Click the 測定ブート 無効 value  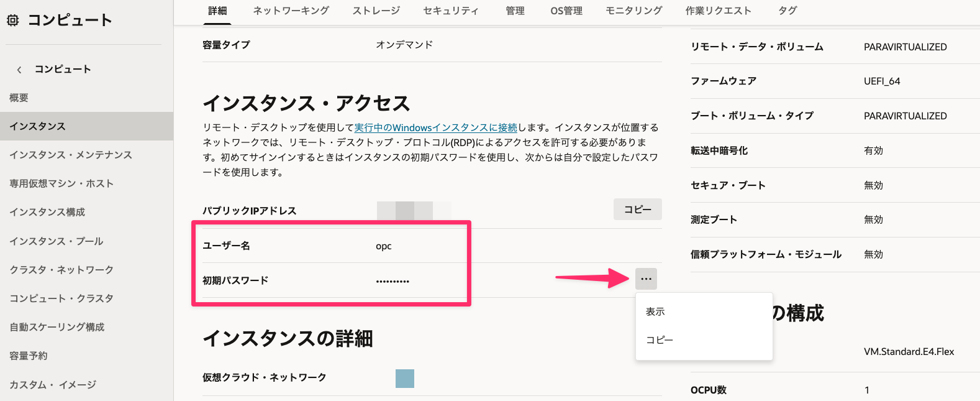point(874,219)
